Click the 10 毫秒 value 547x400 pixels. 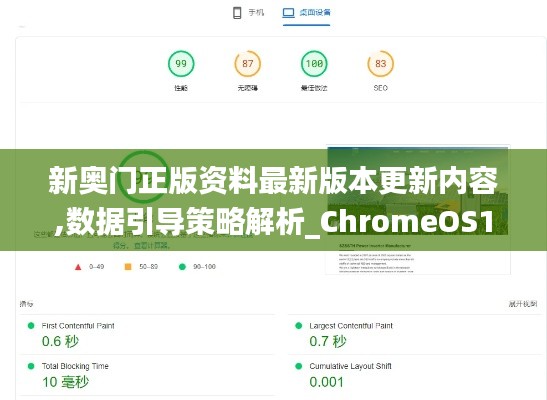click(x=65, y=382)
